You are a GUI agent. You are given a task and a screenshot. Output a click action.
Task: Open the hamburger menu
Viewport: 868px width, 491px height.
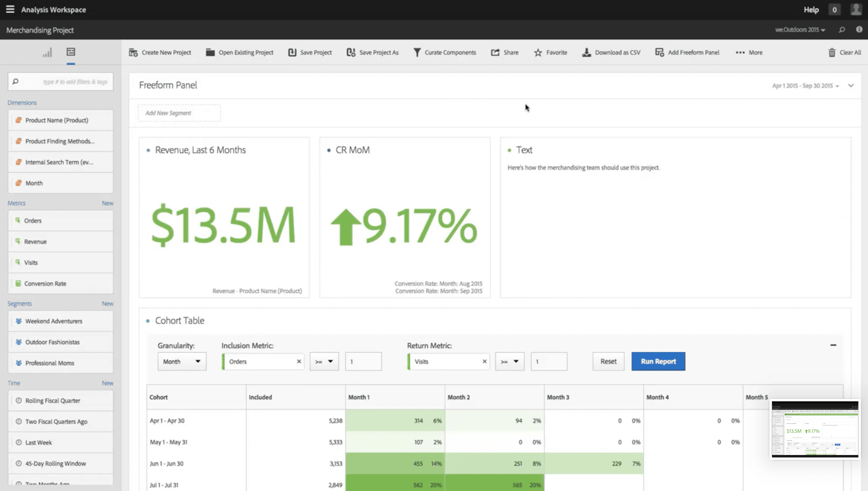[10, 9]
